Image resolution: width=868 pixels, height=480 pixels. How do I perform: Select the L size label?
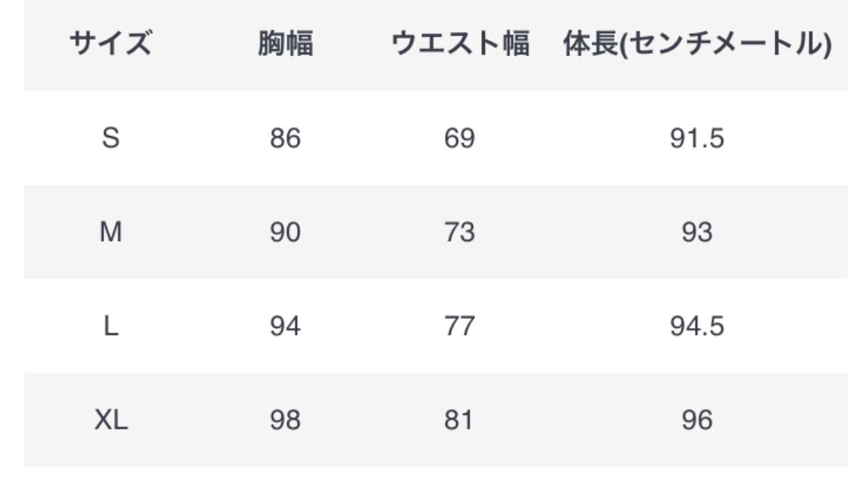point(110,326)
